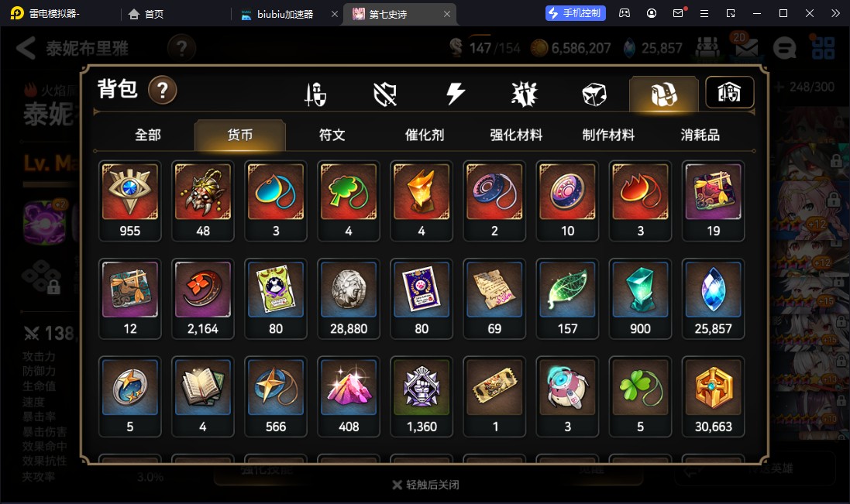Click the backpack help question mark

click(x=163, y=90)
